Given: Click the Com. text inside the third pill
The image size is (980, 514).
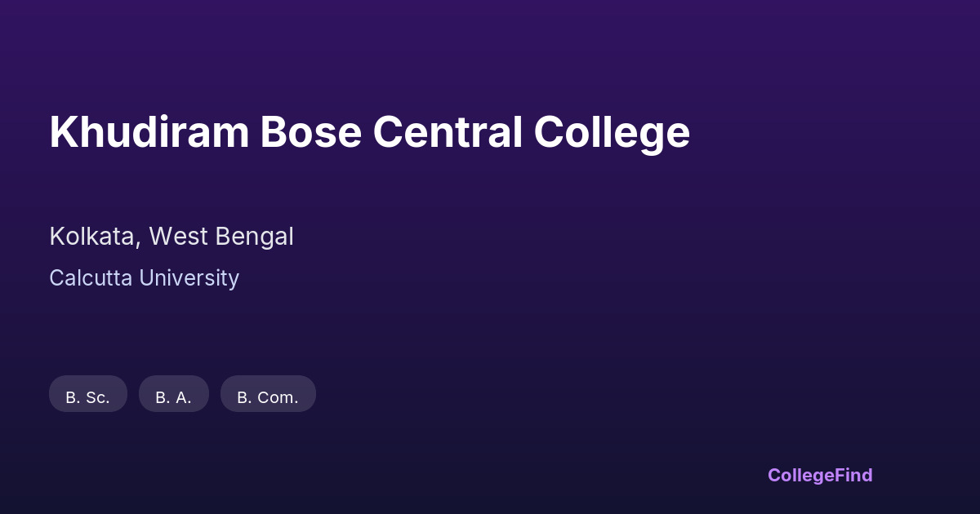Looking at the screenshot, I should (278, 397).
